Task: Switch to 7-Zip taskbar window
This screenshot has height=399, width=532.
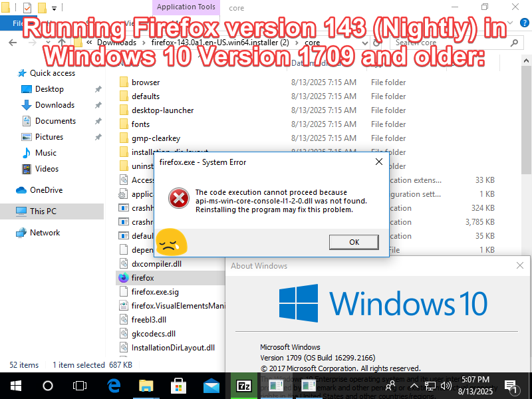Action: click(243, 386)
